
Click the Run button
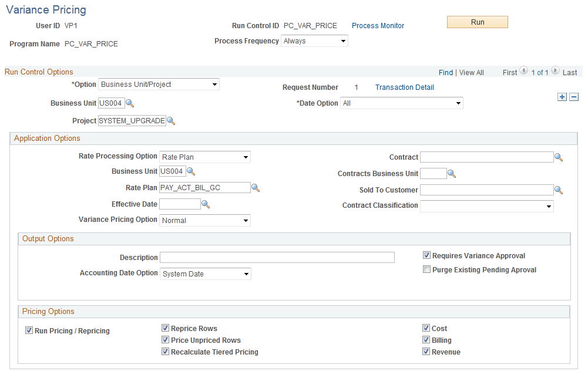[477, 22]
